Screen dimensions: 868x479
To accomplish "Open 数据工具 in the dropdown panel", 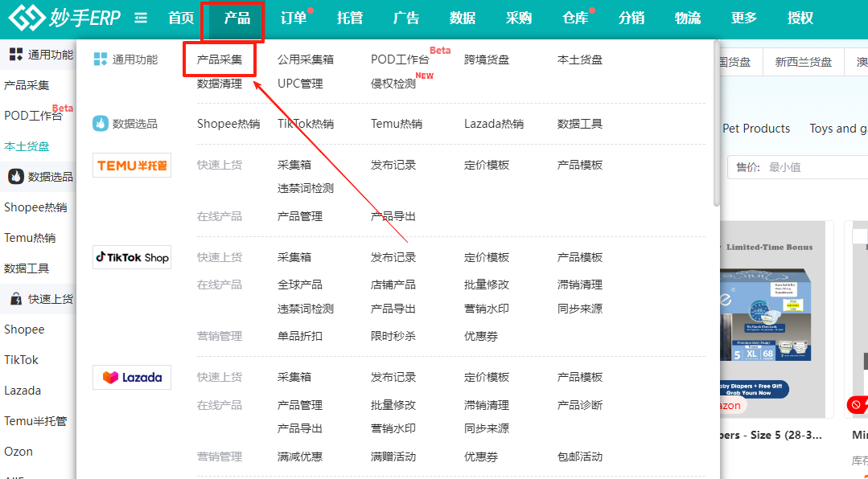I will point(579,123).
